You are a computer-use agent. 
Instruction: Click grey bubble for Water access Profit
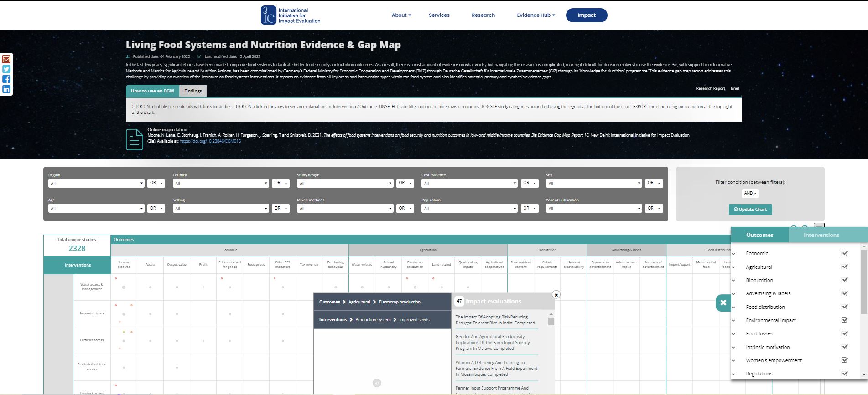tap(203, 287)
